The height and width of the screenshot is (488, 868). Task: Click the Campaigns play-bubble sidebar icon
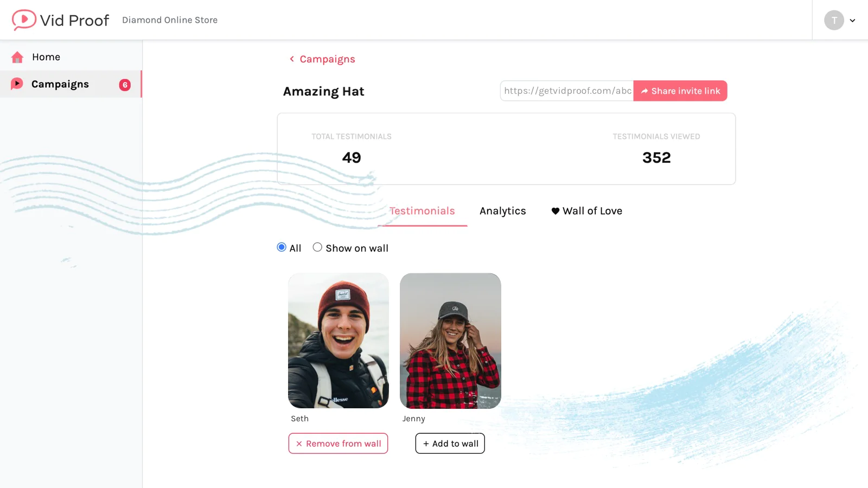tap(17, 84)
